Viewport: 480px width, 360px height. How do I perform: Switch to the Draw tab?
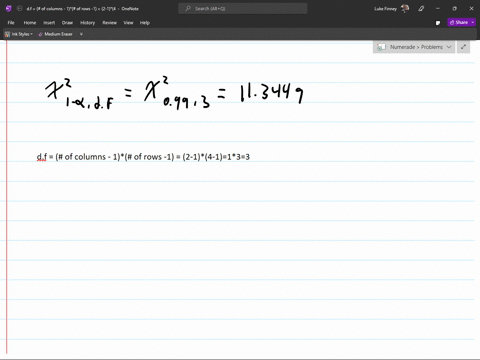pyautogui.click(x=67, y=23)
